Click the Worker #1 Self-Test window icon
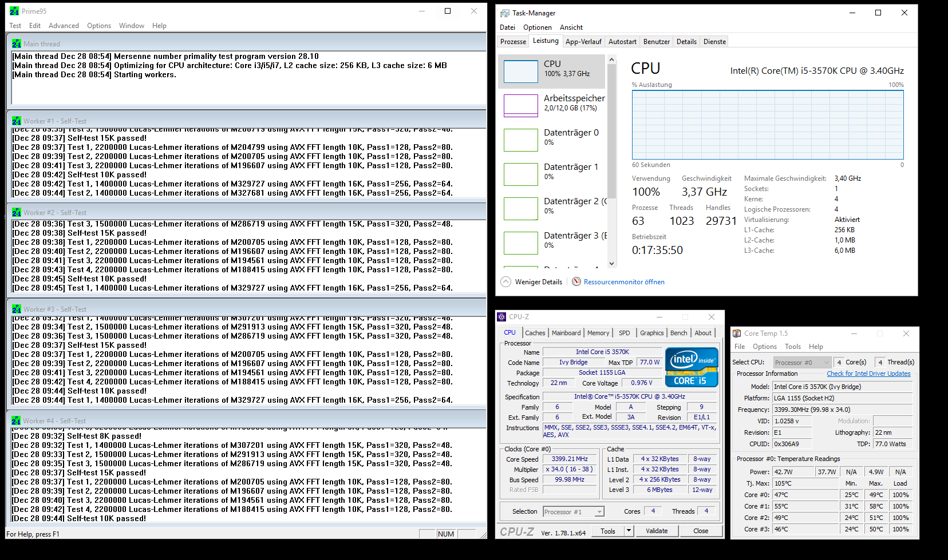This screenshot has height=560, width=948. click(x=17, y=121)
